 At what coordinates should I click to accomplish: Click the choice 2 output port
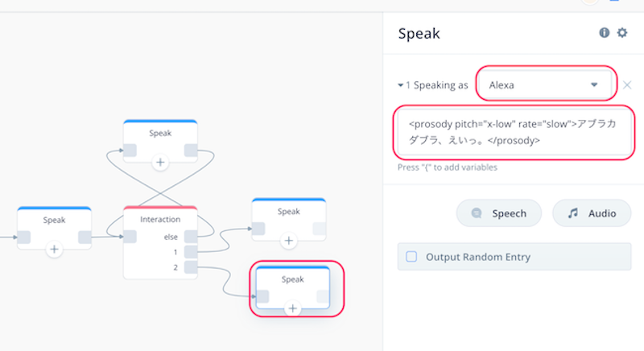[x=191, y=267]
